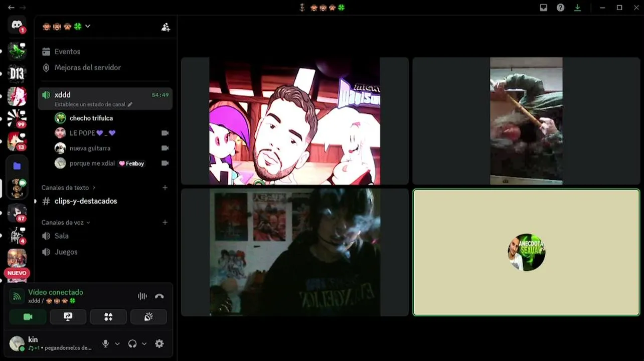The image size is (644, 361).
Task: Open microphone input options dropdown
Action: coord(117,344)
